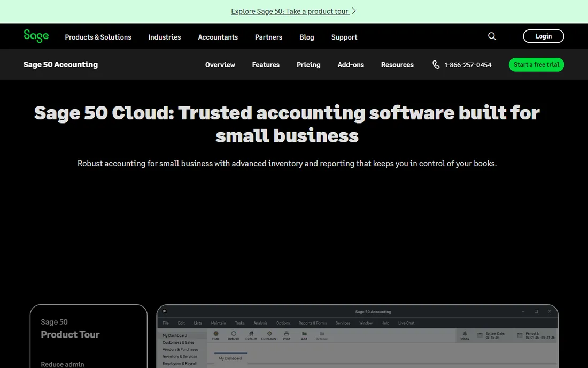588x368 pixels.
Task: Open Lists menu in Sage 50 window
Action: 198,323
